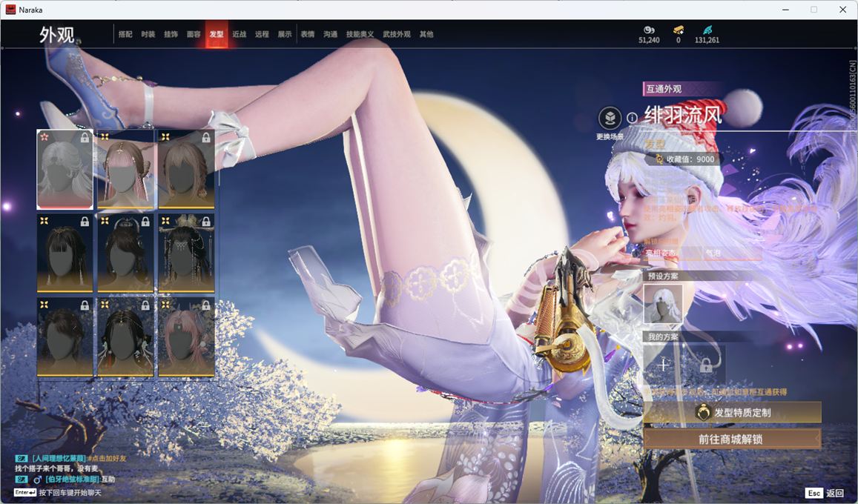Image resolution: width=858 pixels, height=504 pixels.
Task: Click the male gender icon in chat
Action: (37, 480)
